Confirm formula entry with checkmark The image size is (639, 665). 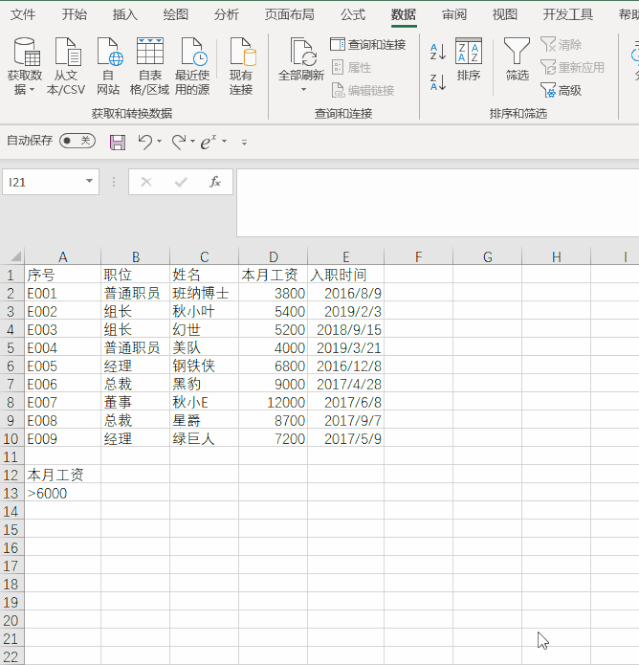[x=181, y=182]
